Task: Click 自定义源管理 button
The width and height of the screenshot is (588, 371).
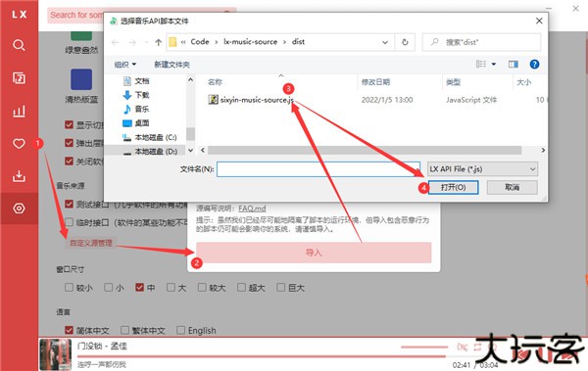Action: pyautogui.click(x=91, y=243)
